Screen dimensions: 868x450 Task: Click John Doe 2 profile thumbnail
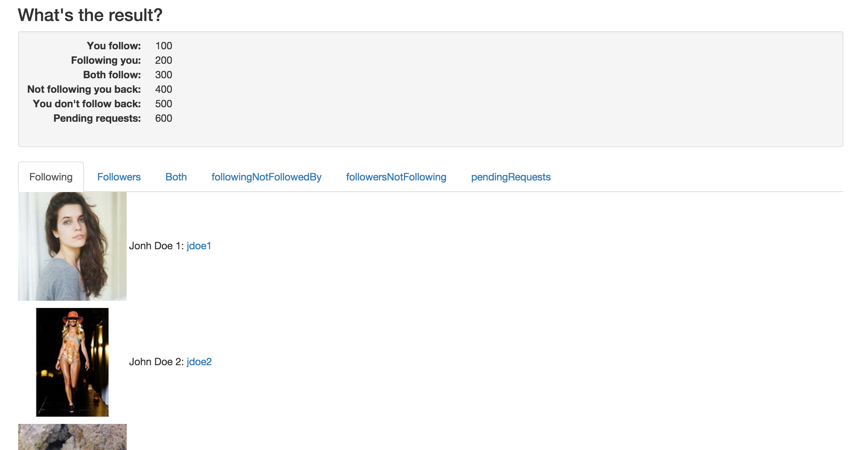(72, 361)
